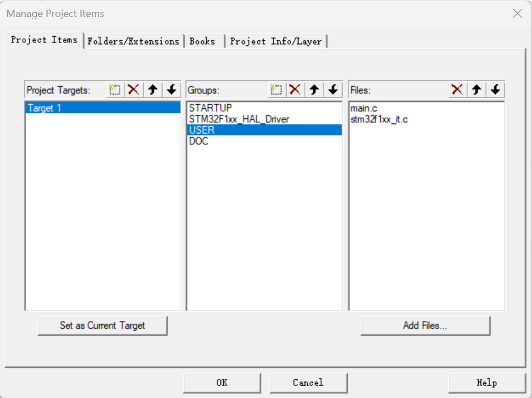Select the USER group
This screenshot has height=398, width=532.
pyautogui.click(x=265, y=130)
